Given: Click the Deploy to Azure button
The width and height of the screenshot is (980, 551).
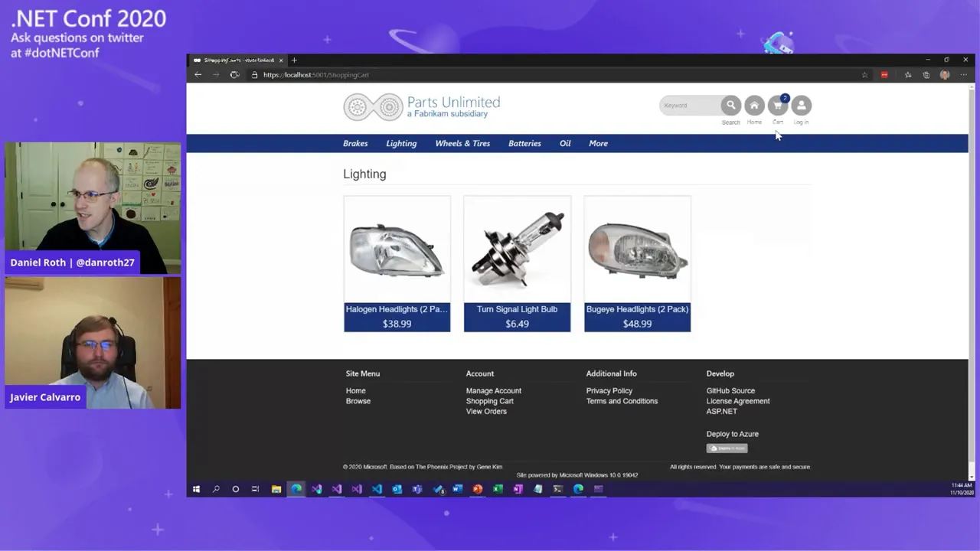Looking at the screenshot, I should pos(727,448).
